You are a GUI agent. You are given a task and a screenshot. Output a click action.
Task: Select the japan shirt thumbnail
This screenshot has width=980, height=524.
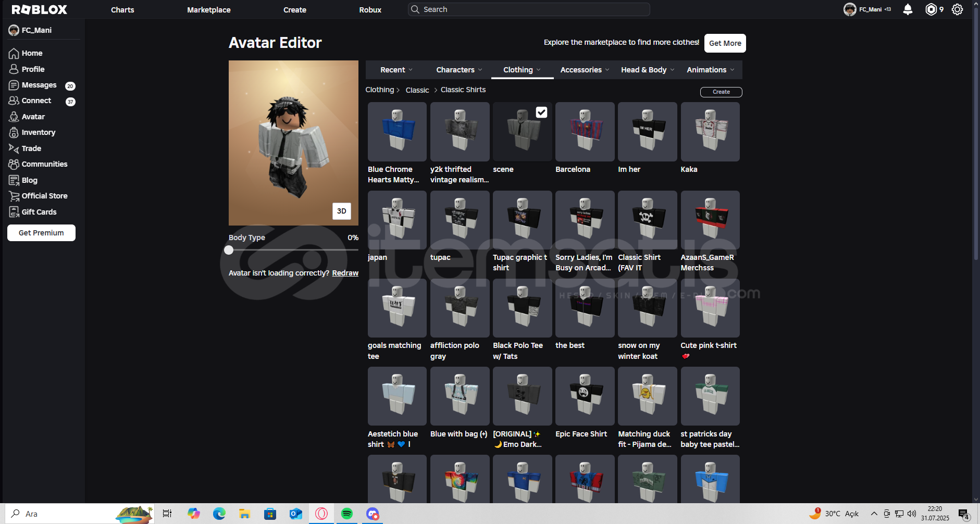397,220
